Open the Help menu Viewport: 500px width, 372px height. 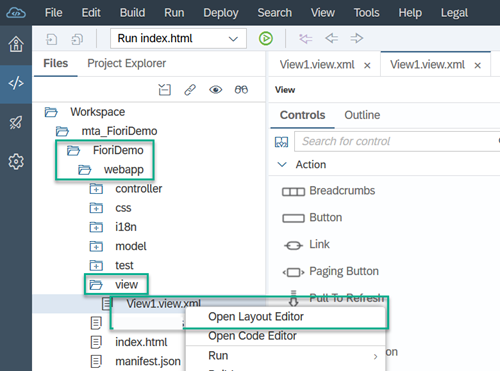pos(410,13)
